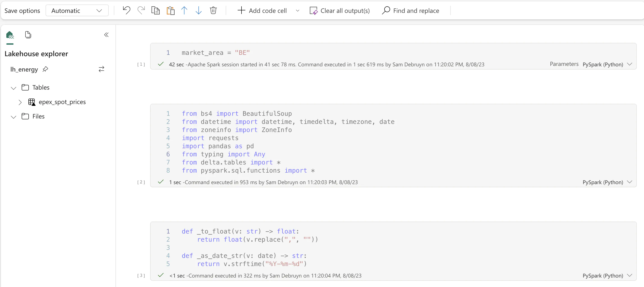644x287 pixels.
Task: Redo the last undone action
Action: coord(141,10)
